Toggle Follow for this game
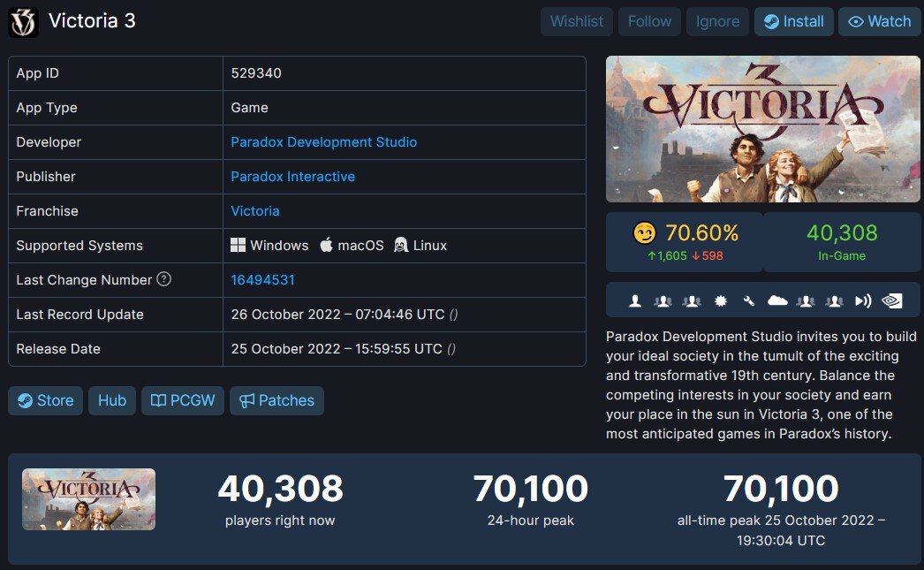The width and height of the screenshot is (924, 570). pos(649,21)
